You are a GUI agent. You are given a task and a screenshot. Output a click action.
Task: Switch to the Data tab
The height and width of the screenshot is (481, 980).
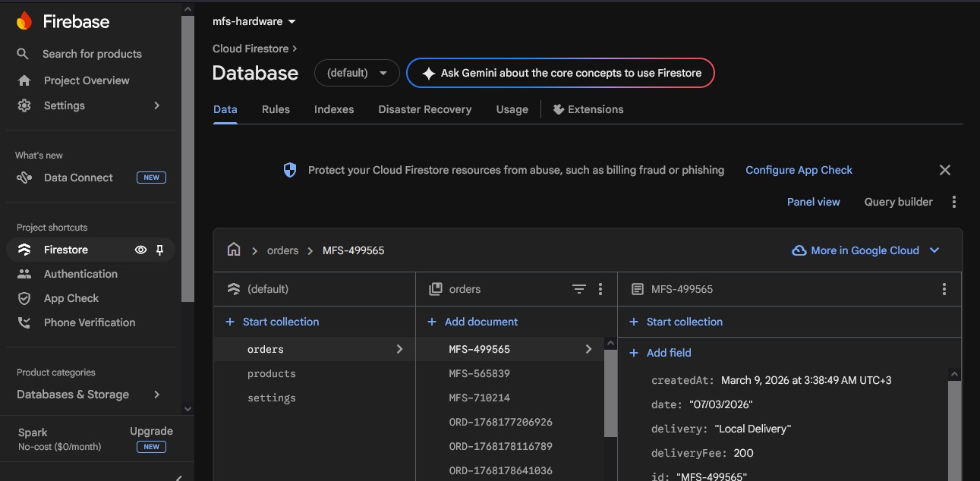click(x=225, y=109)
